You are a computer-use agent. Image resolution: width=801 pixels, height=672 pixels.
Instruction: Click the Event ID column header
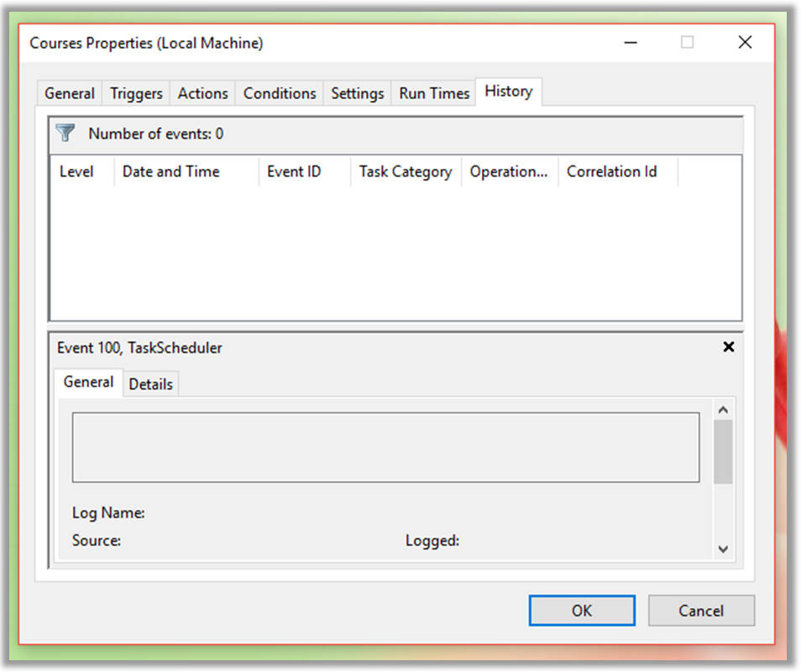tap(305, 171)
